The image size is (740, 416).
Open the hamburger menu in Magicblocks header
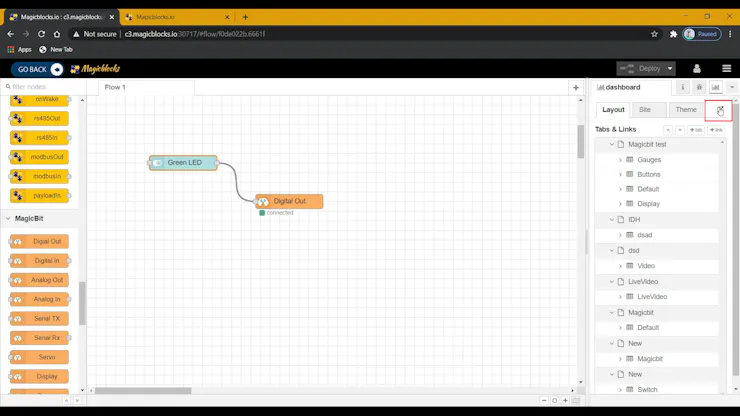pyautogui.click(x=726, y=68)
